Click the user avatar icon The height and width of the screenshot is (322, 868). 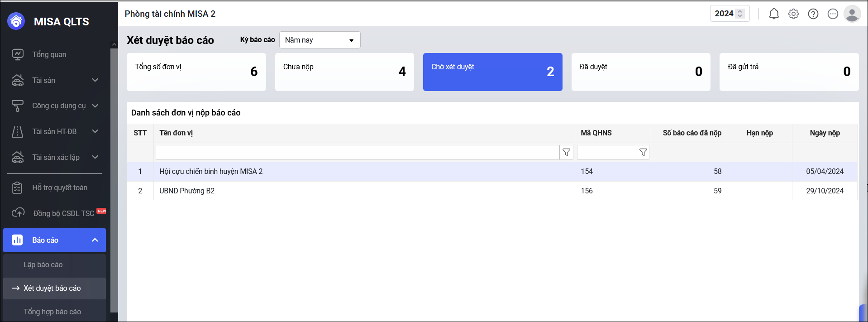(x=852, y=14)
